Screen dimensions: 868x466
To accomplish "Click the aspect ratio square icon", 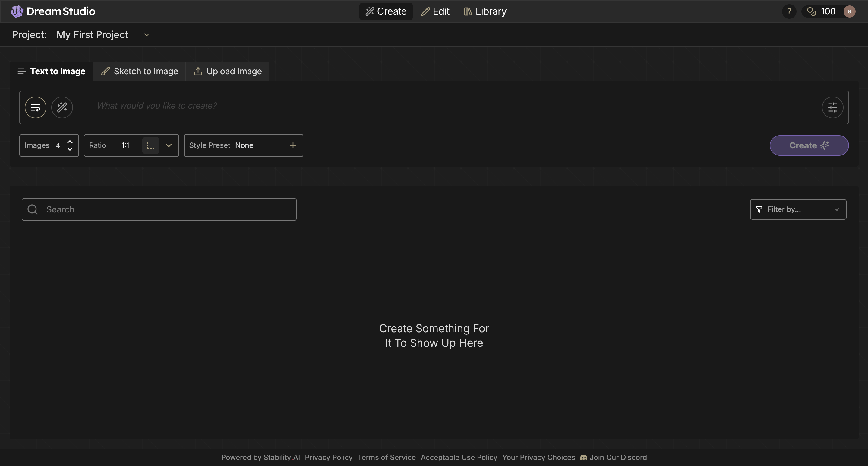I will point(151,145).
